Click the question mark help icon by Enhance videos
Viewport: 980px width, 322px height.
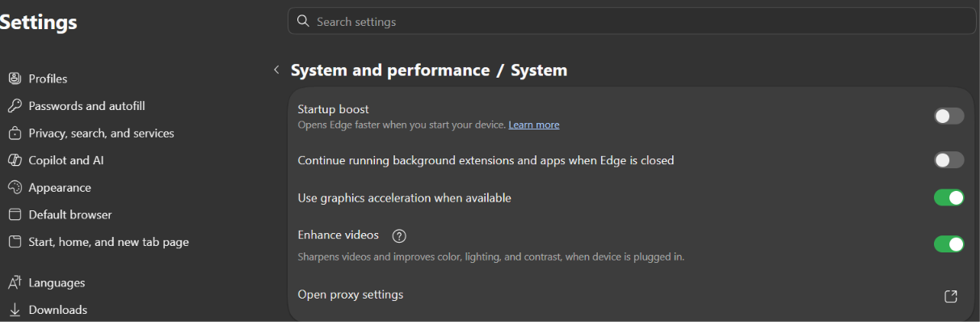399,236
